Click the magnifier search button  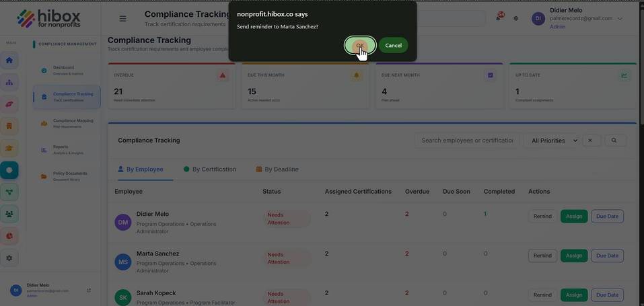pyautogui.click(x=614, y=141)
